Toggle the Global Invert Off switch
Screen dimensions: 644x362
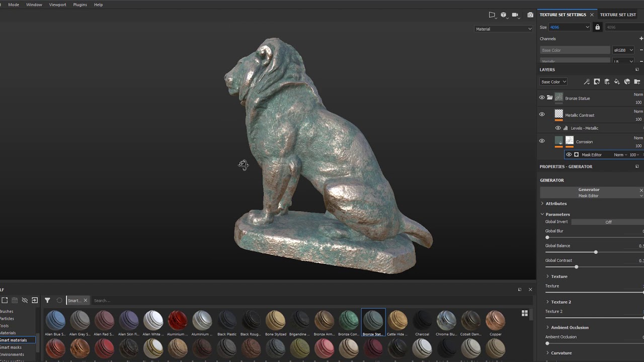[608, 222]
